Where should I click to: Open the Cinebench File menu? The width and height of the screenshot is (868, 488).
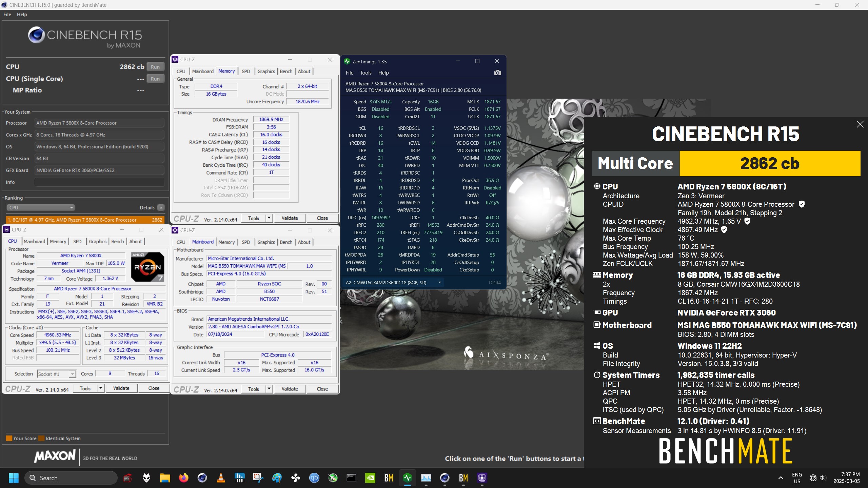7,15
